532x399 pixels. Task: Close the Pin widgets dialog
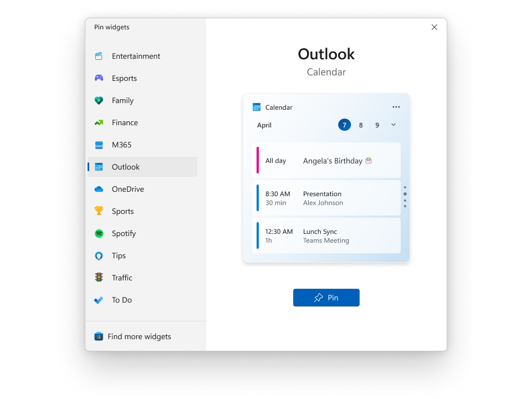434,27
